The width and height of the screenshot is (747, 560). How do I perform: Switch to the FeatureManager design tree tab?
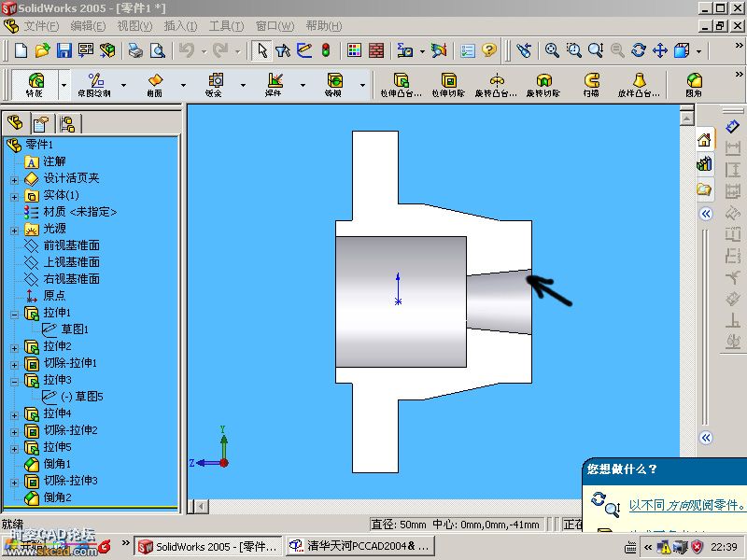[16, 123]
